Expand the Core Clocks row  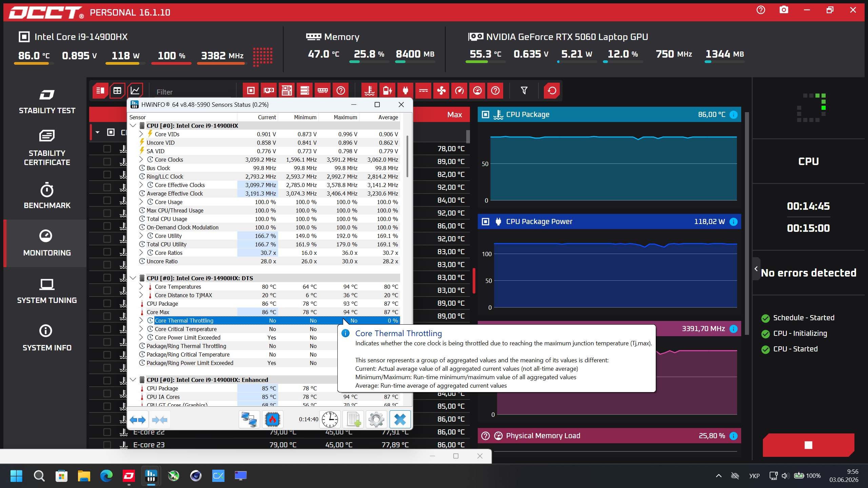point(141,160)
